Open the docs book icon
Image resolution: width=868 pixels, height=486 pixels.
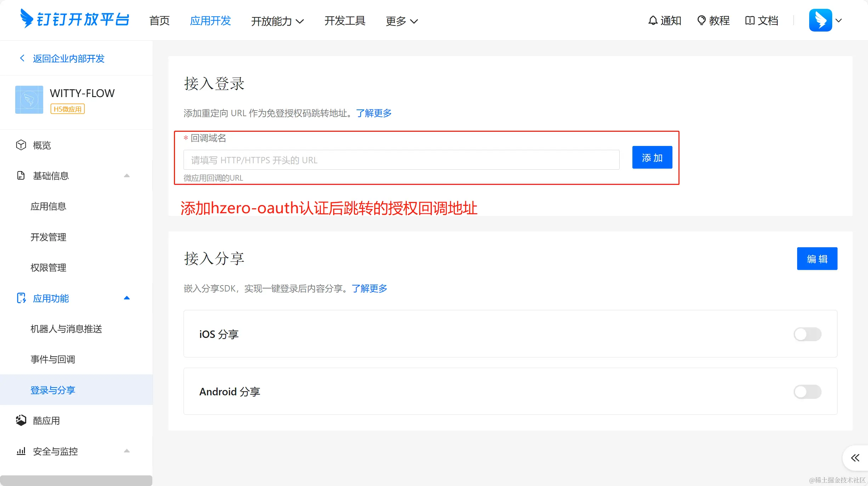pyautogui.click(x=750, y=21)
